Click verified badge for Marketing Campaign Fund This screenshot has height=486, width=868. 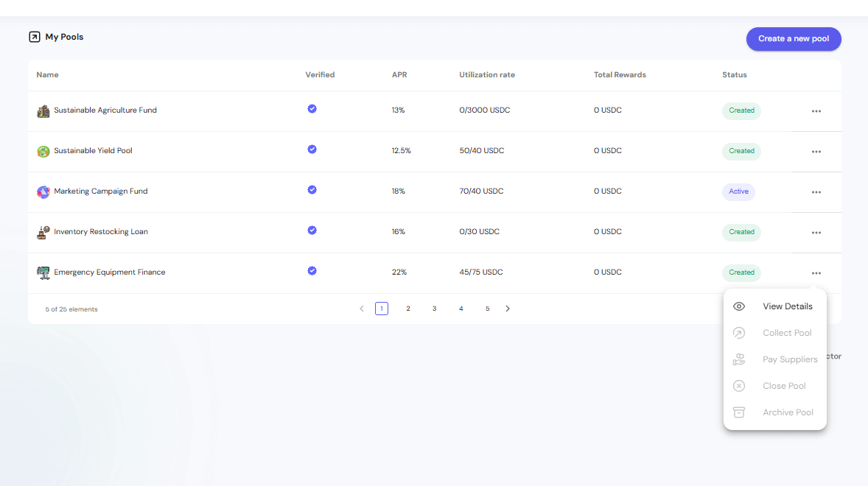[x=312, y=190]
